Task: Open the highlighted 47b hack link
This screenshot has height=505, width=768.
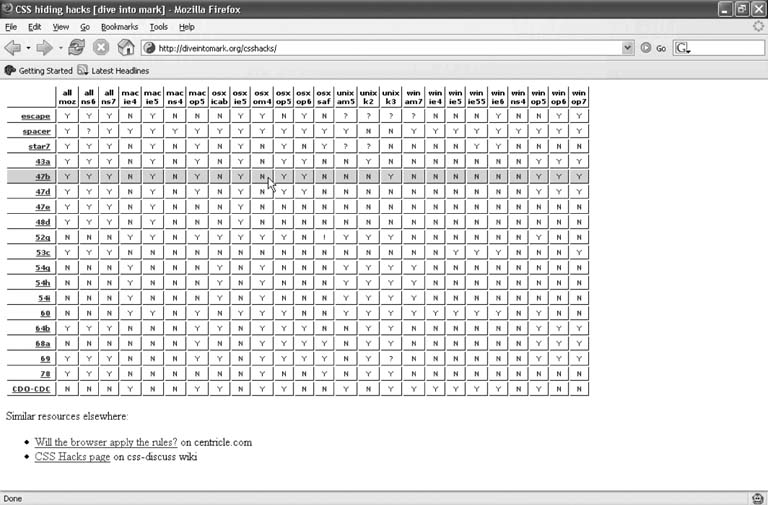Action: coord(43,177)
